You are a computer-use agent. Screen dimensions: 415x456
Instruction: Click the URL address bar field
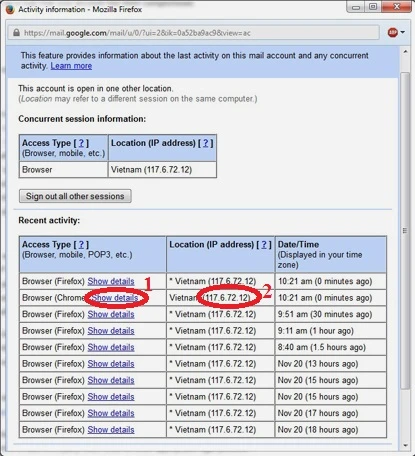tap(193, 33)
